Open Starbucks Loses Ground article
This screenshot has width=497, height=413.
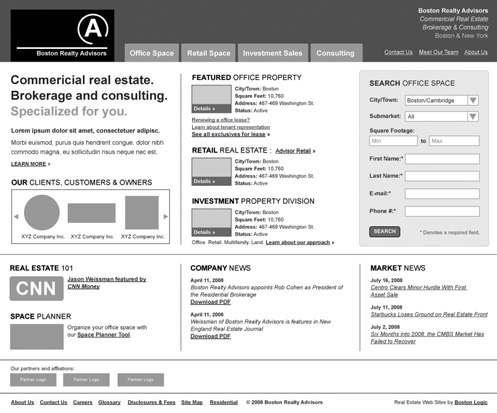pyautogui.click(x=429, y=314)
